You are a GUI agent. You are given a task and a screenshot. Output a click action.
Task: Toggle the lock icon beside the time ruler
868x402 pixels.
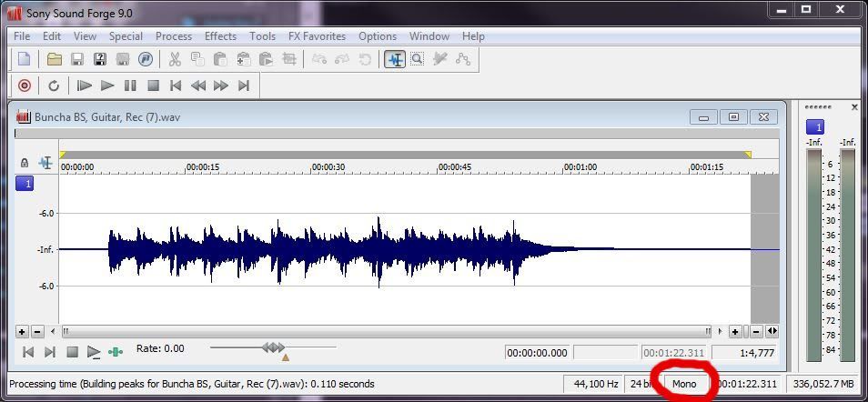pos(25,164)
